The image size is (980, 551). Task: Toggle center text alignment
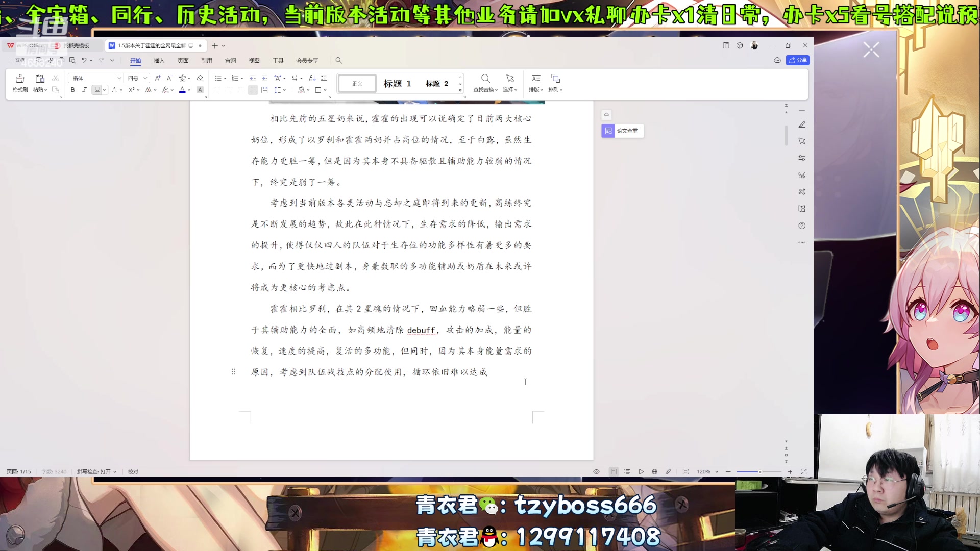click(x=229, y=89)
